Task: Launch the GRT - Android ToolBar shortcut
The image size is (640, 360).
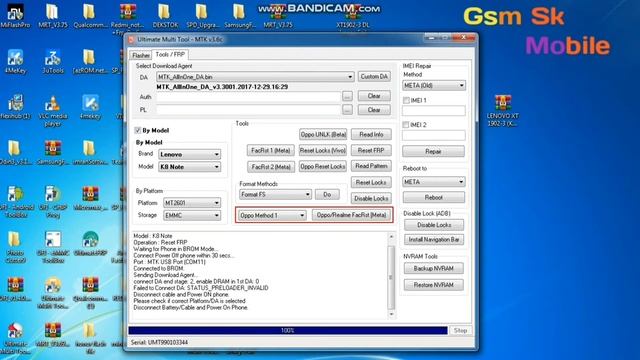Action: [x=15, y=202]
